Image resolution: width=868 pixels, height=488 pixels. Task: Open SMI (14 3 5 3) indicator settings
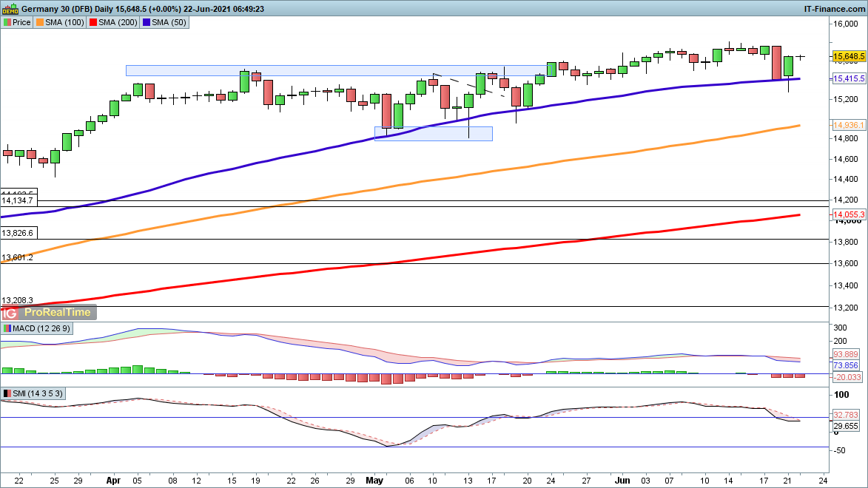click(38, 393)
